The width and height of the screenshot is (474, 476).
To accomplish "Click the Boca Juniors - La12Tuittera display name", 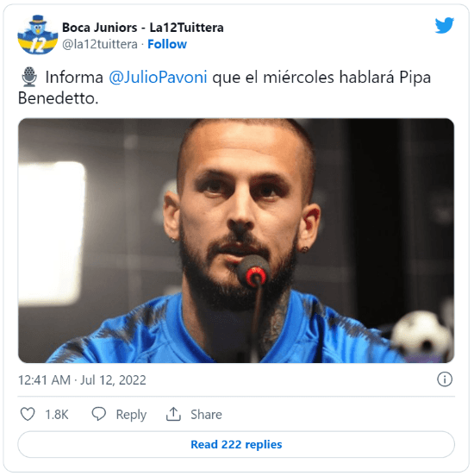I will (143, 28).
